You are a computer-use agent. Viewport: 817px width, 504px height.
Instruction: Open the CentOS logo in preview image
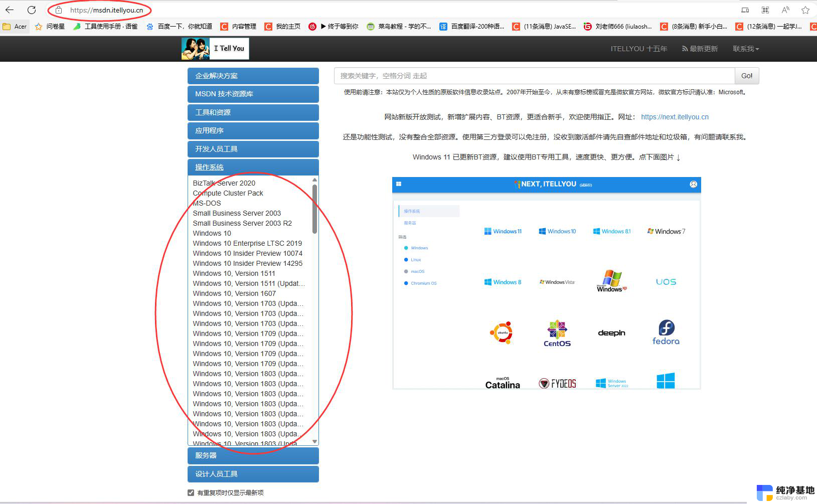pyautogui.click(x=557, y=333)
